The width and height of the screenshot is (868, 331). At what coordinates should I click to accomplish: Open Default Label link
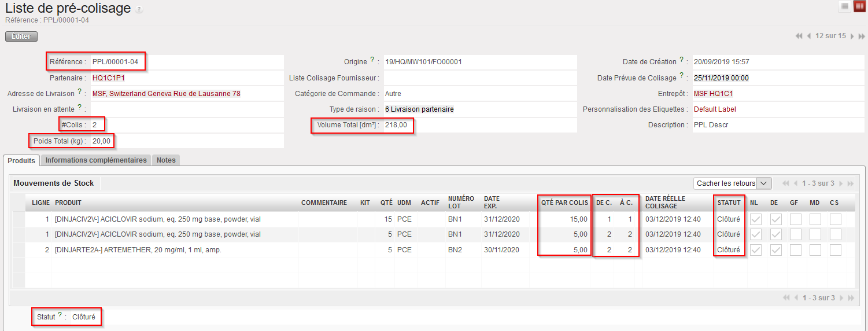pos(715,109)
